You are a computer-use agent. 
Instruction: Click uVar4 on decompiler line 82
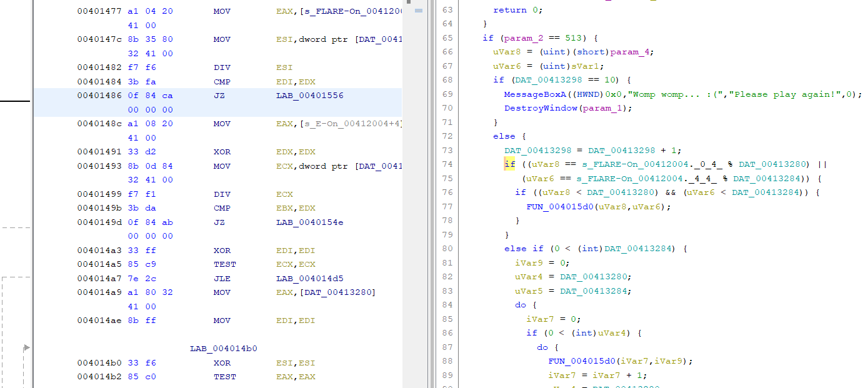pyautogui.click(x=529, y=277)
